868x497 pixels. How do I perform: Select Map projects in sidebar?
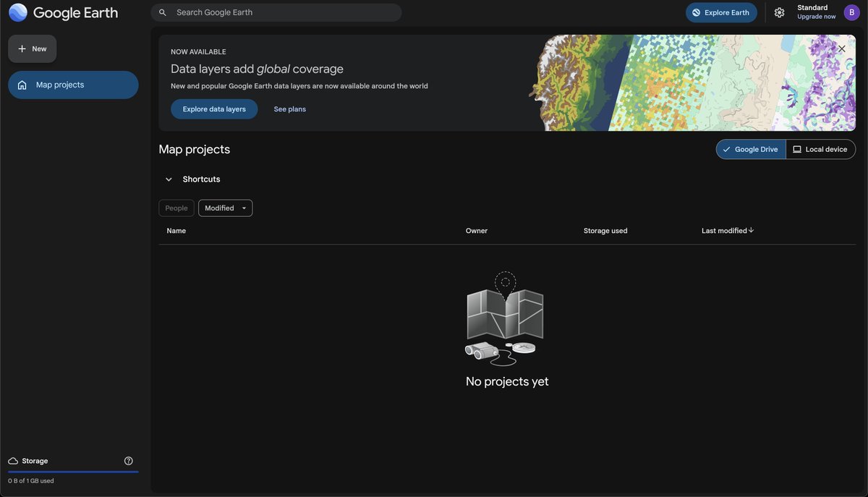point(73,85)
